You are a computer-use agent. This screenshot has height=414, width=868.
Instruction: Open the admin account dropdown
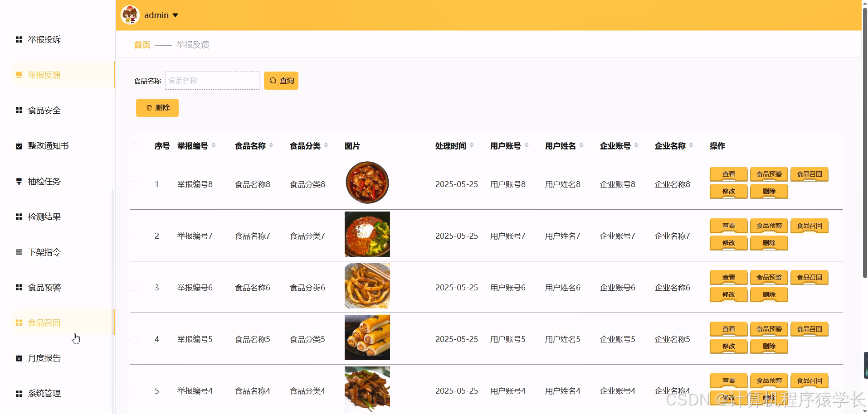(160, 15)
